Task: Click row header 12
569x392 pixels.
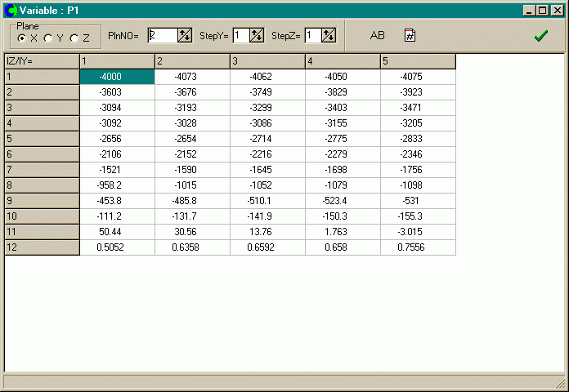Action: (42, 247)
